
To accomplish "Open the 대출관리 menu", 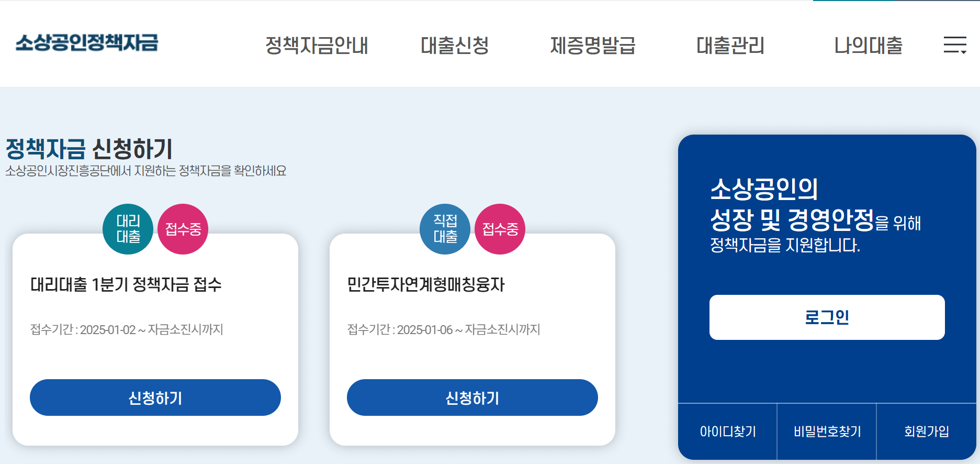I will point(730,46).
